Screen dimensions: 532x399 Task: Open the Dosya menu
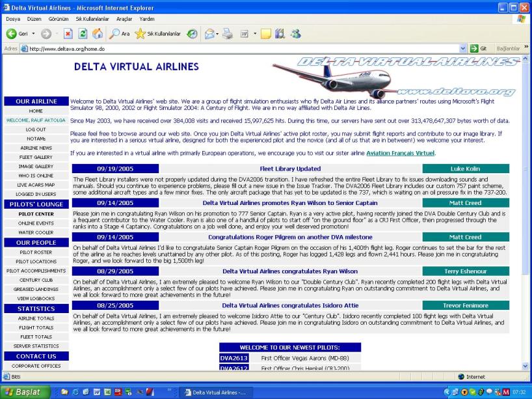pyautogui.click(x=13, y=19)
